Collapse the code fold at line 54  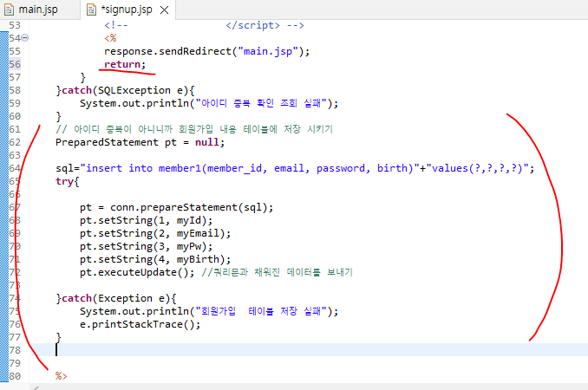(x=25, y=38)
